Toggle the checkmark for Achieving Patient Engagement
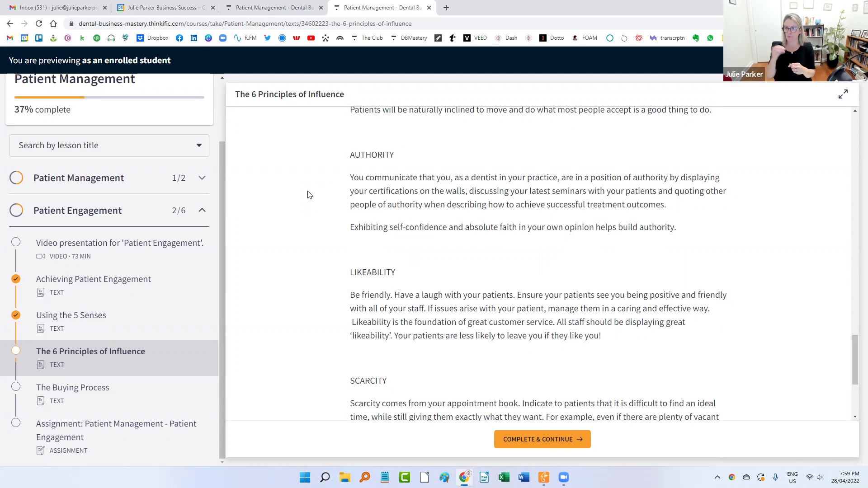868x488 pixels. click(x=16, y=279)
